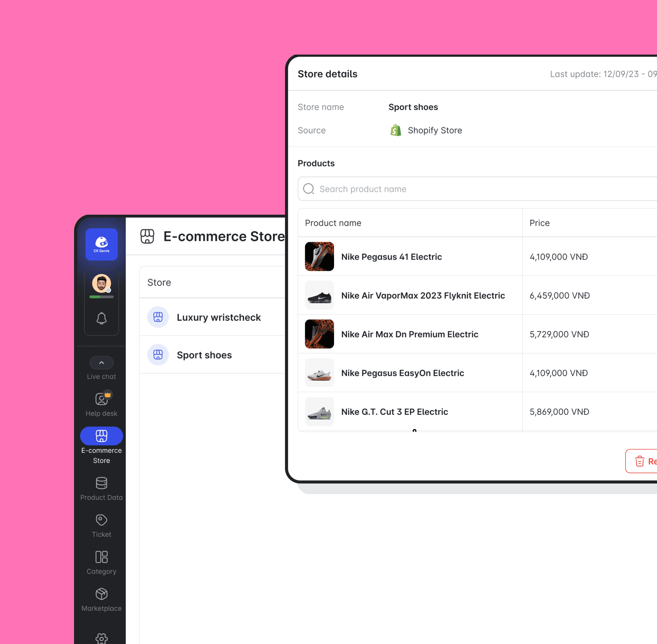This screenshot has width=657, height=644.
Task: Click the notification bell icon
Action: (x=101, y=319)
